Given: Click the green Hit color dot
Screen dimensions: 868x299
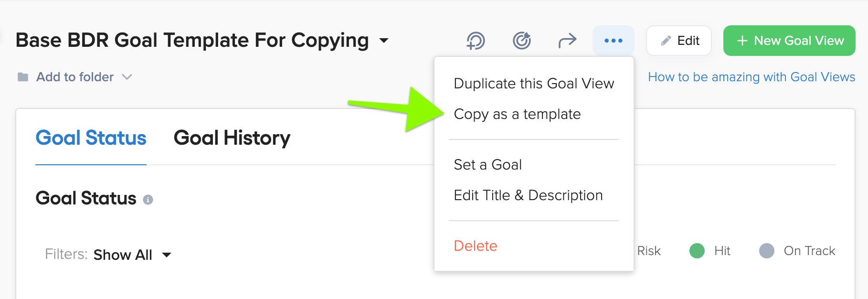Looking at the screenshot, I should point(697,251).
